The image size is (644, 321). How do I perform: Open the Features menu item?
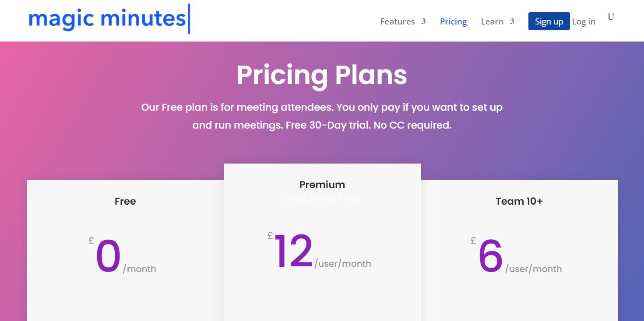tap(397, 21)
